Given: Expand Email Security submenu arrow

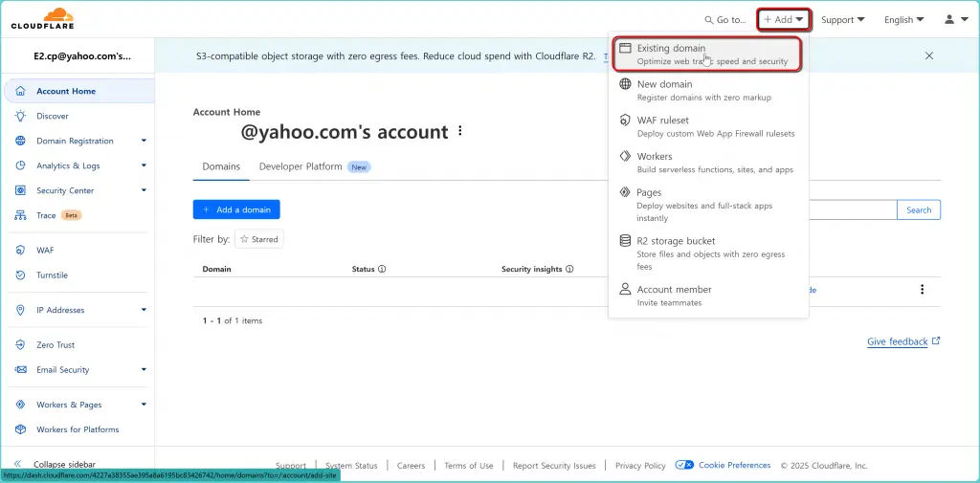Looking at the screenshot, I should 144,370.
